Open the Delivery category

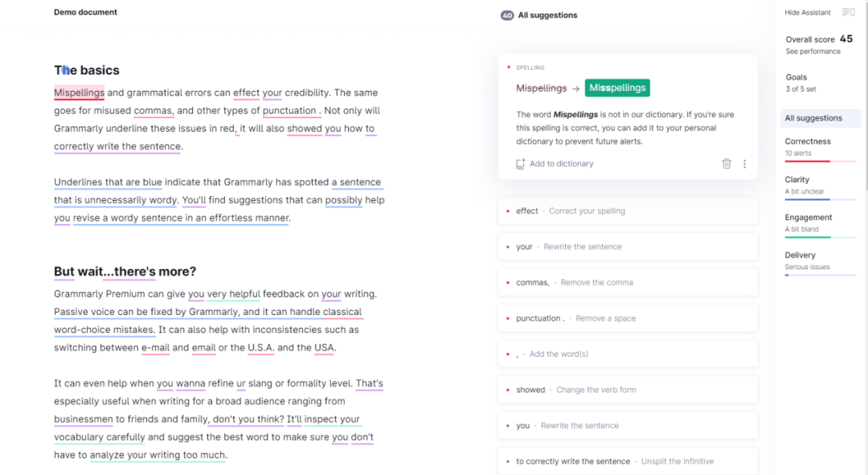[800, 256]
